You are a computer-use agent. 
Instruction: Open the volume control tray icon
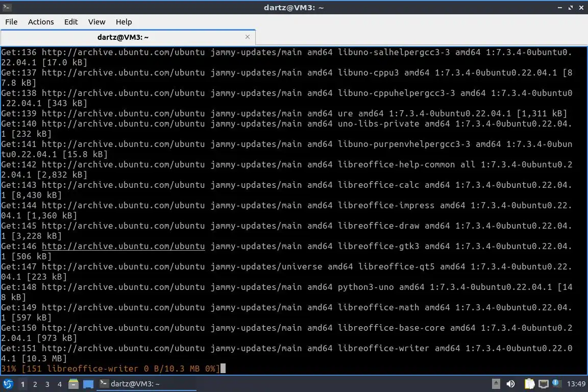(x=510, y=384)
